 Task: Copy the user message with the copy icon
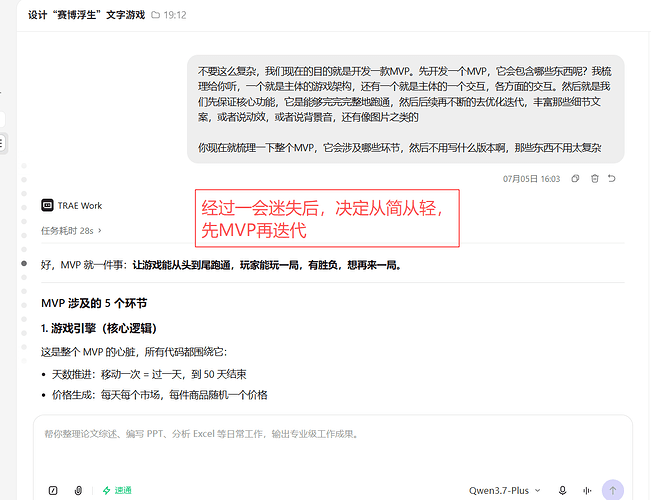(575, 179)
